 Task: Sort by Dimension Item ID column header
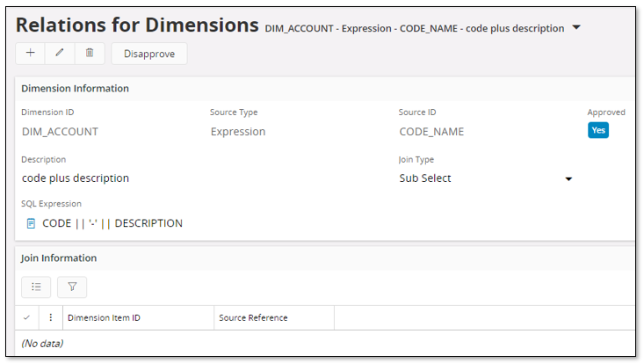click(x=104, y=317)
